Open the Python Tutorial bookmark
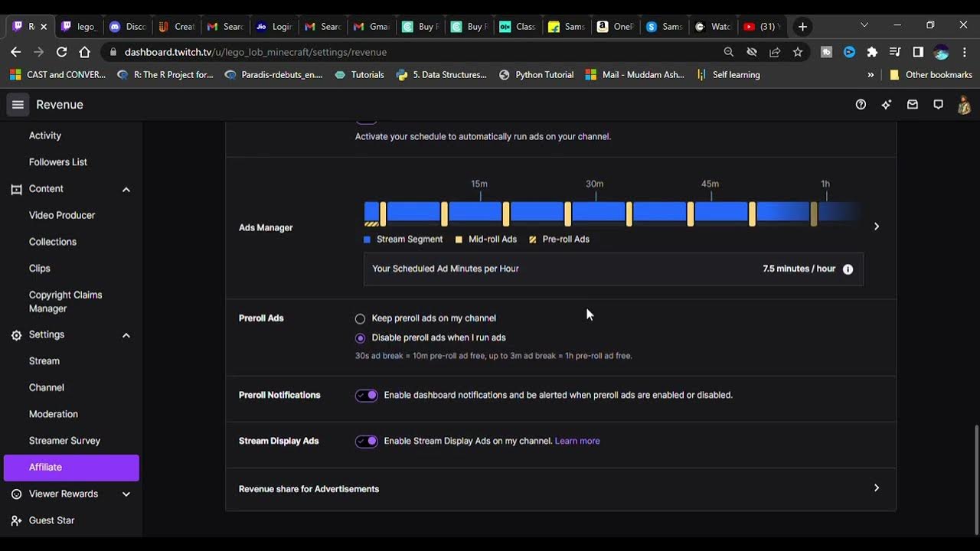Viewport: 980px width, 551px height. 536,75
